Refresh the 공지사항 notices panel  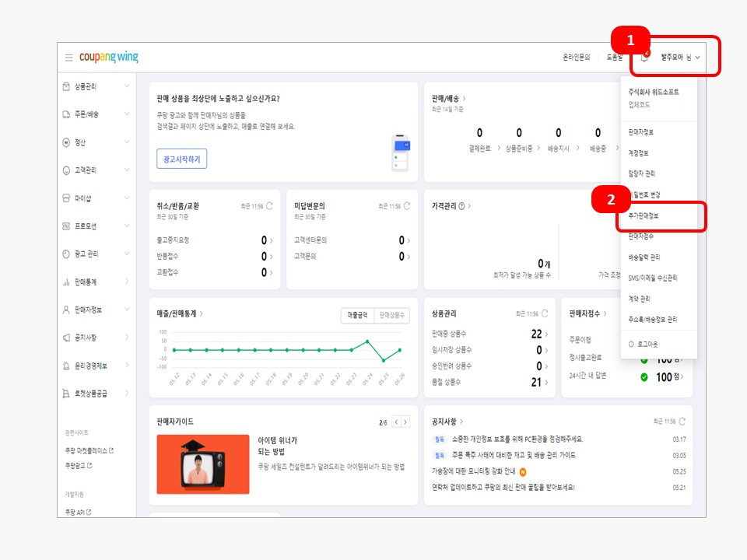tap(682, 421)
